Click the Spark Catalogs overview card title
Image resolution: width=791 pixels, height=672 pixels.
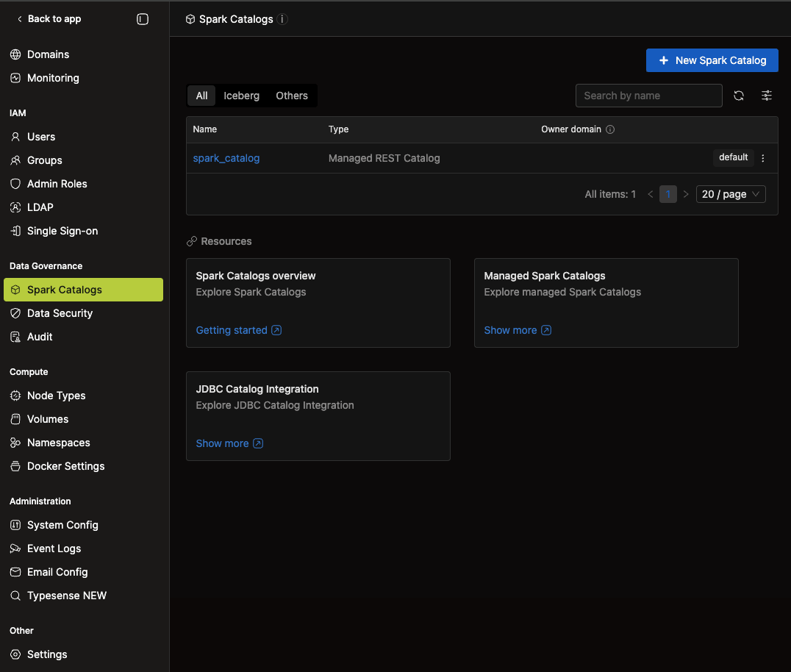(x=256, y=276)
